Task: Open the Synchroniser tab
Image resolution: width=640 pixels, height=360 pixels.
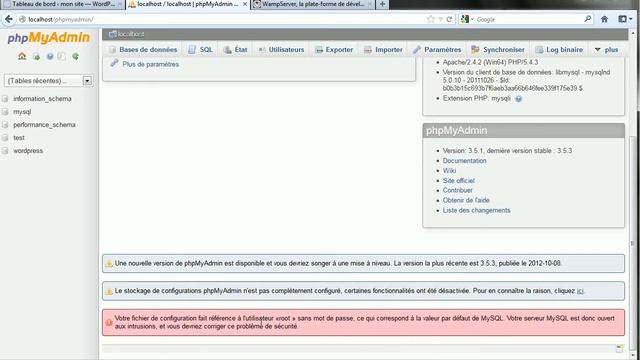Action: point(498,50)
